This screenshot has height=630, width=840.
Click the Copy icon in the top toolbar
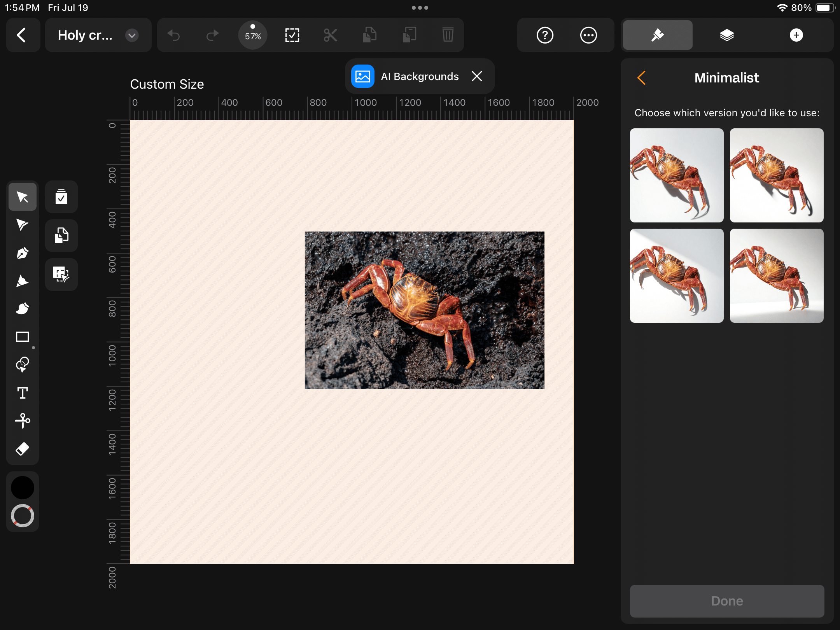click(370, 35)
